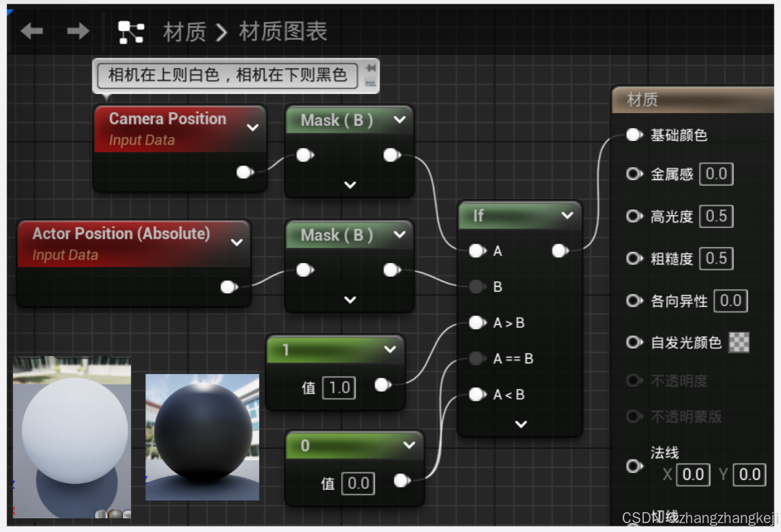This screenshot has height=532, width=781.
Task: Open the lower Mask (B) header chevron
Action: pos(399,234)
